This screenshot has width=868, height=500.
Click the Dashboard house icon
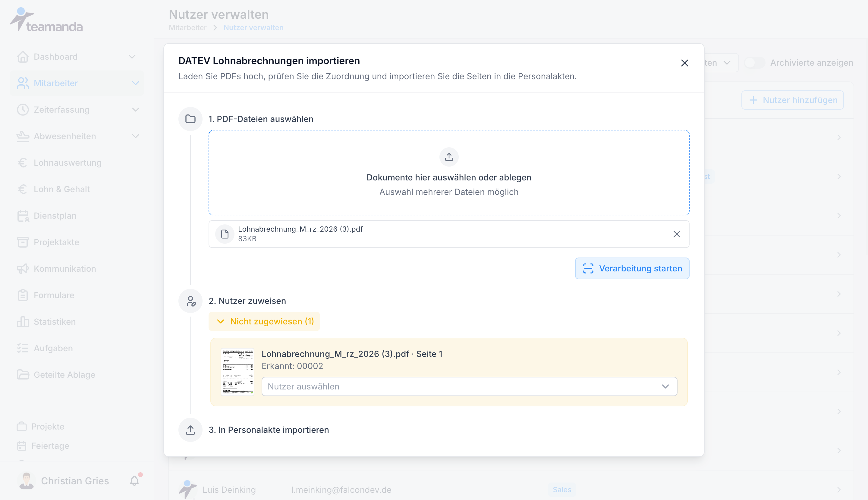[23, 57]
